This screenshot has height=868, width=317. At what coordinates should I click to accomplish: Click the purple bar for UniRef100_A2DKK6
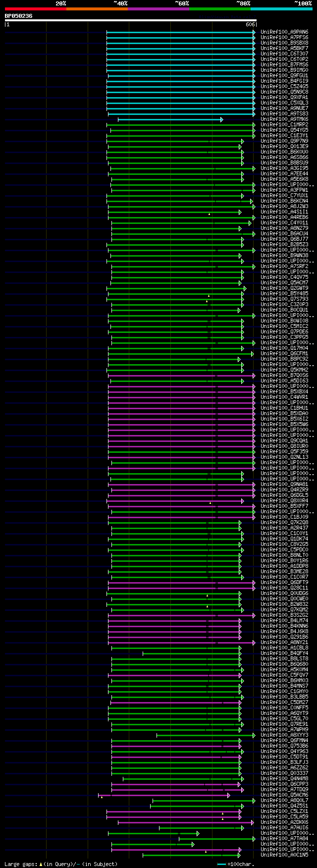point(187,822)
